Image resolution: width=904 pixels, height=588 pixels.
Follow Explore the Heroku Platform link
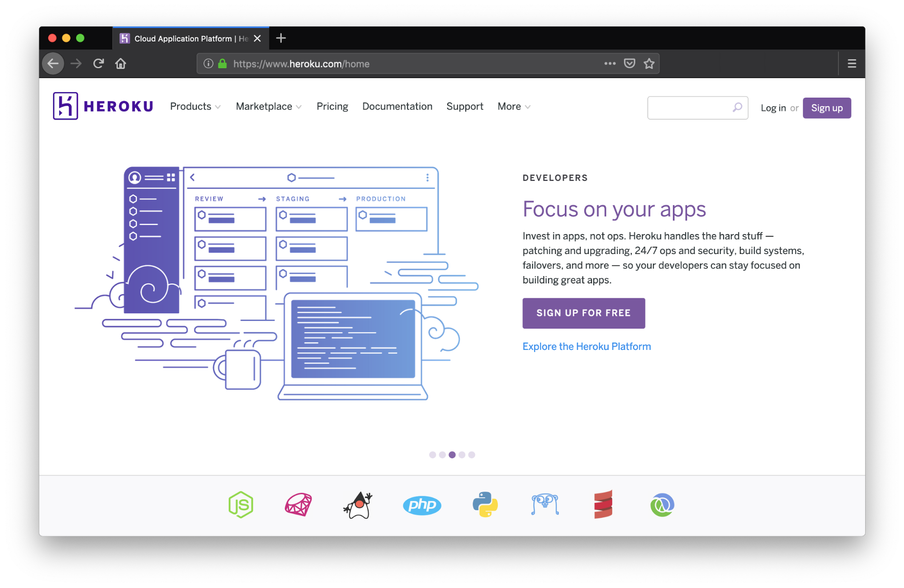tap(587, 347)
